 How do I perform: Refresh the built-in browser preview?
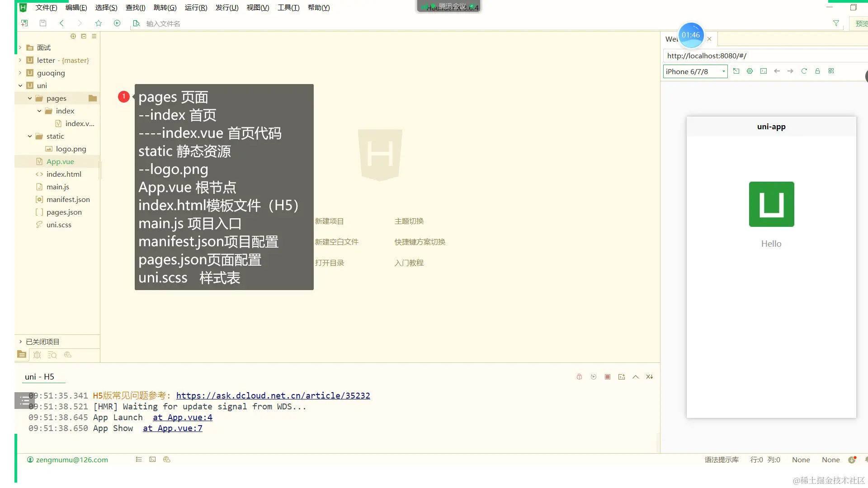click(x=804, y=71)
